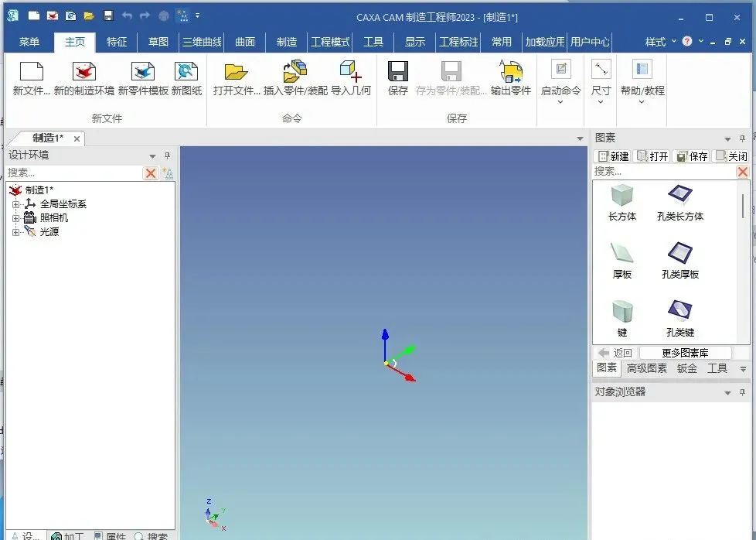
Task: Click the 导入几何 import geometry icon
Action: click(x=350, y=71)
